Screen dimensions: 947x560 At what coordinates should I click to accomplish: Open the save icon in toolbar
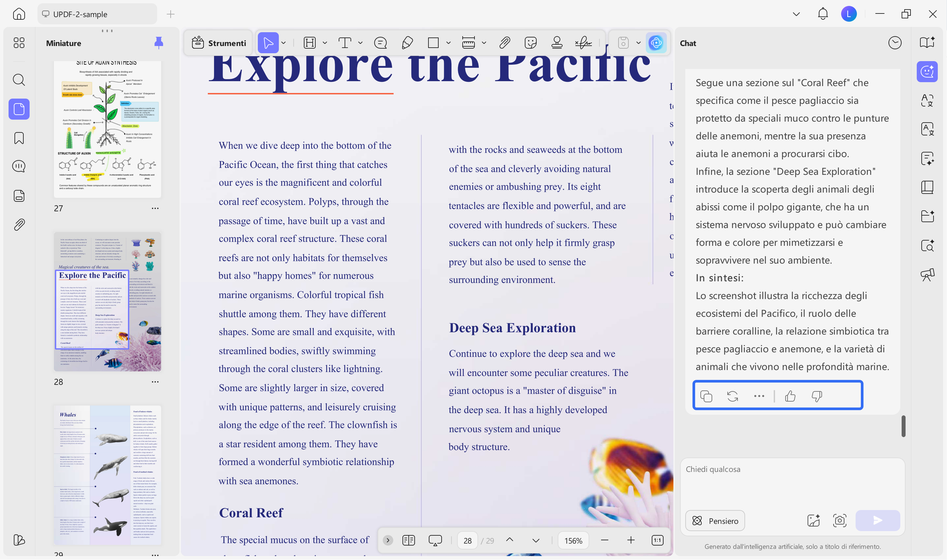623,43
